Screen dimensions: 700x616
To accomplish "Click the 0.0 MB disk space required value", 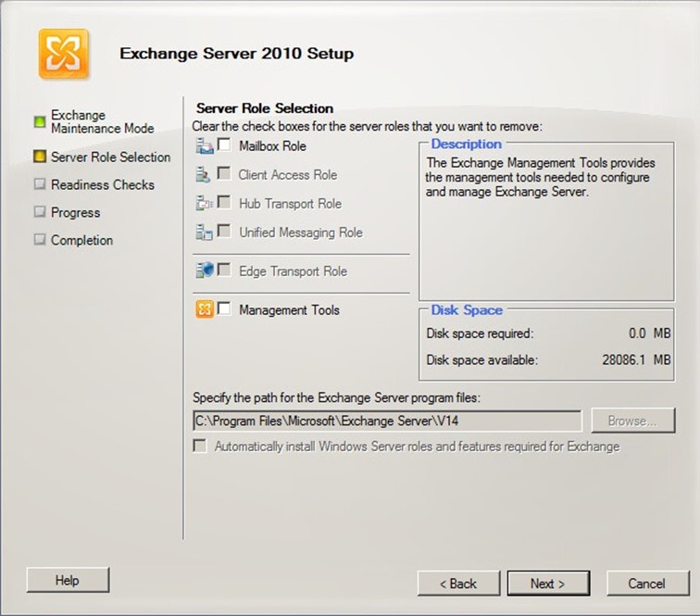I will click(650, 333).
